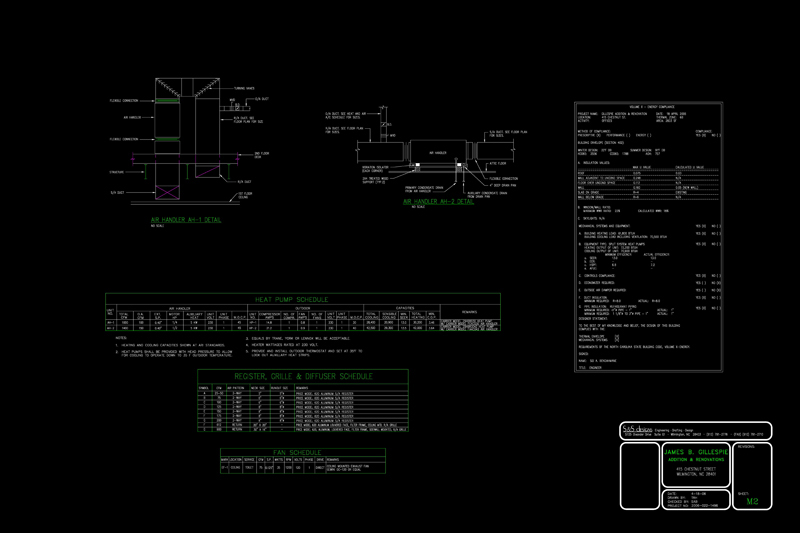Select the M2 sheet number
Viewport: 800px width, 533px height.
(752, 502)
